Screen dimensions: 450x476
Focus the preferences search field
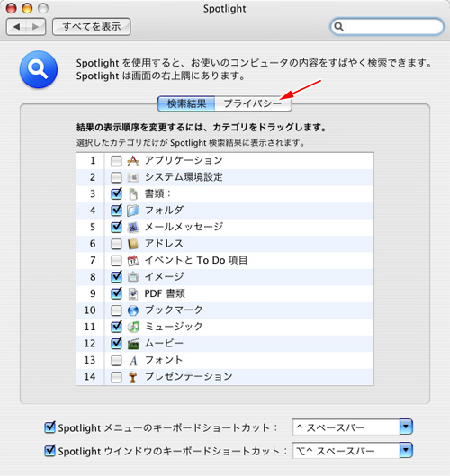[386, 27]
